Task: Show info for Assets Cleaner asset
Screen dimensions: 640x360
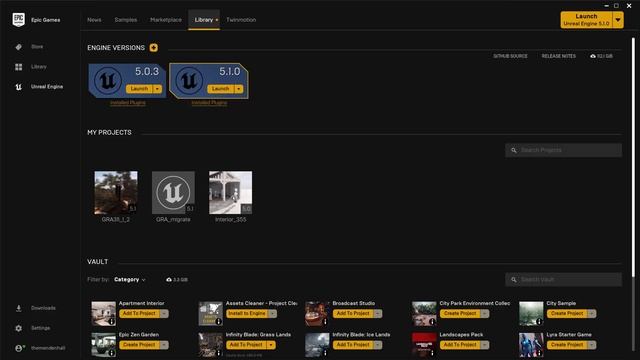Action: [218, 322]
